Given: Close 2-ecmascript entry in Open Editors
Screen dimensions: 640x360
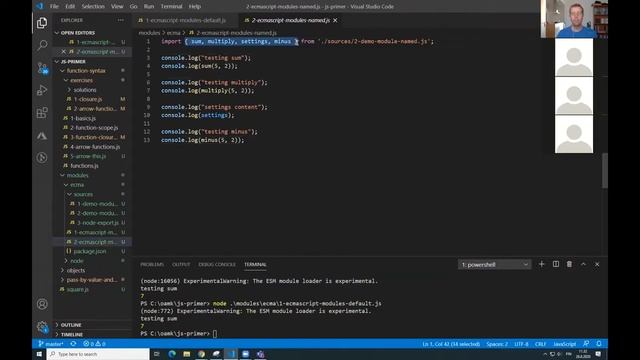Looking at the screenshot, I should pos(63,52).
